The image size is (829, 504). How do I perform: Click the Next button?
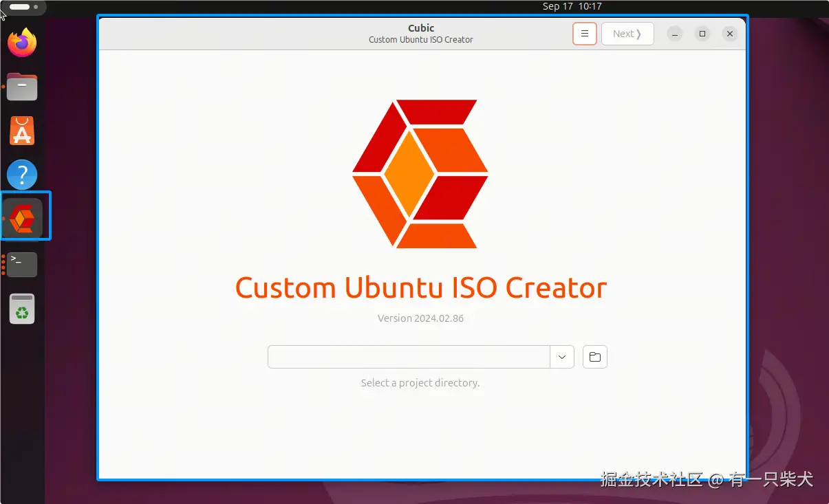point(627,34)
